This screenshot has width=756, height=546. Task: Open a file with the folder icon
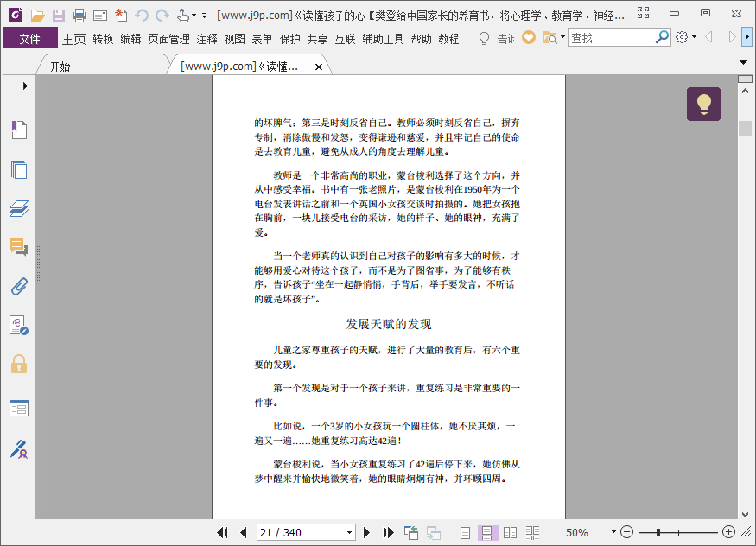coord(38,16)
